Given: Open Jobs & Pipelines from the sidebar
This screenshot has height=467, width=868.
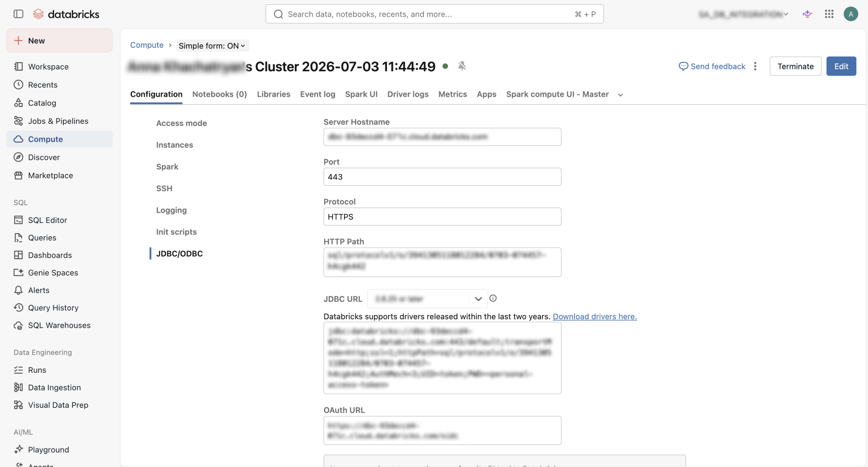Looking at the screenshot, I should pos(59,121).
